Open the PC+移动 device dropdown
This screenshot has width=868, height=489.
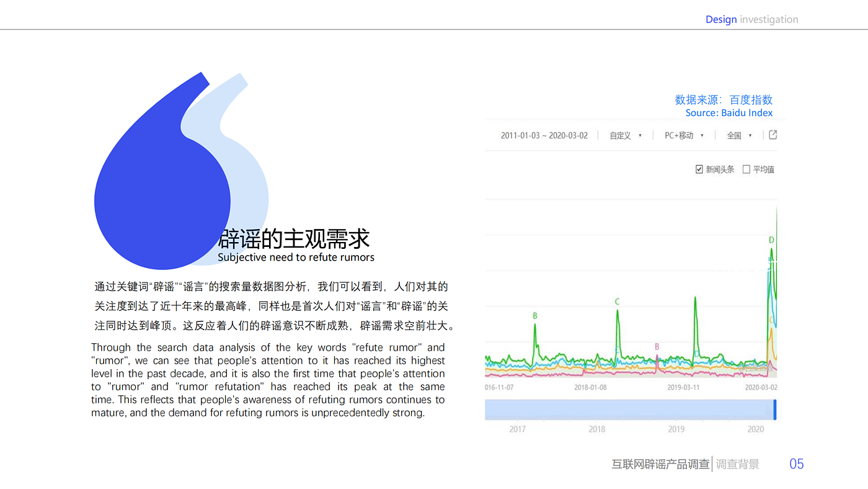coord(684,135)
